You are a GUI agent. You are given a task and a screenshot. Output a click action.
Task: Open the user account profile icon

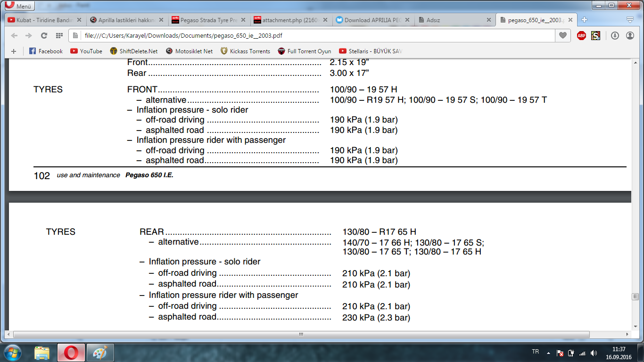630,35
